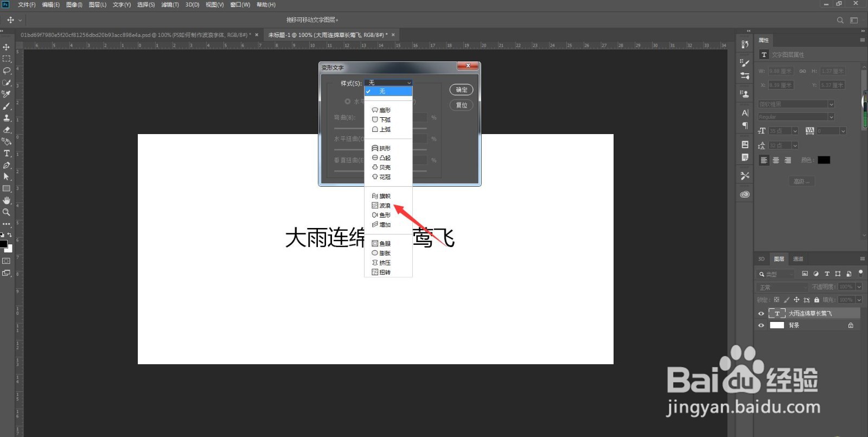Open the search icon in options bar
Screen dimensions: 868x437
(840, 20)
